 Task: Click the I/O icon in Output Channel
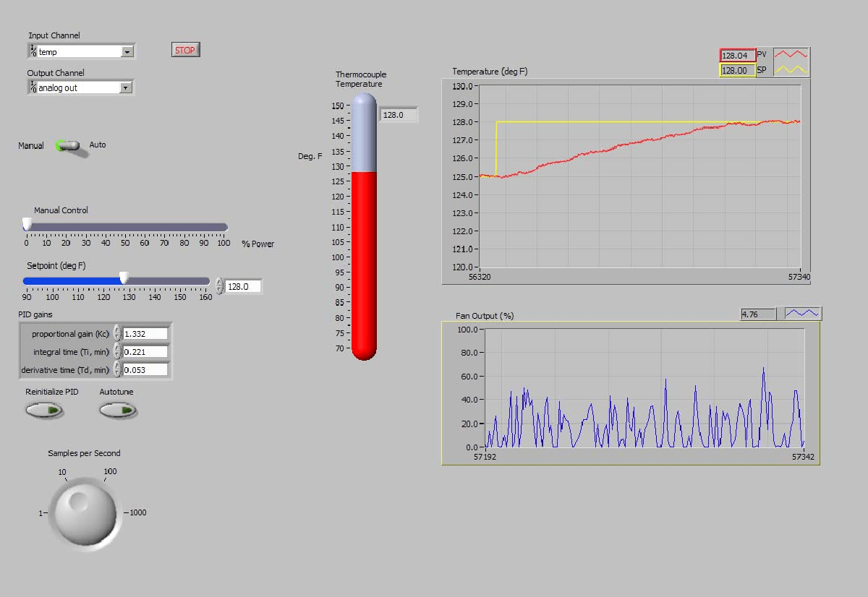pyautogui.click(x=33, y=87)
